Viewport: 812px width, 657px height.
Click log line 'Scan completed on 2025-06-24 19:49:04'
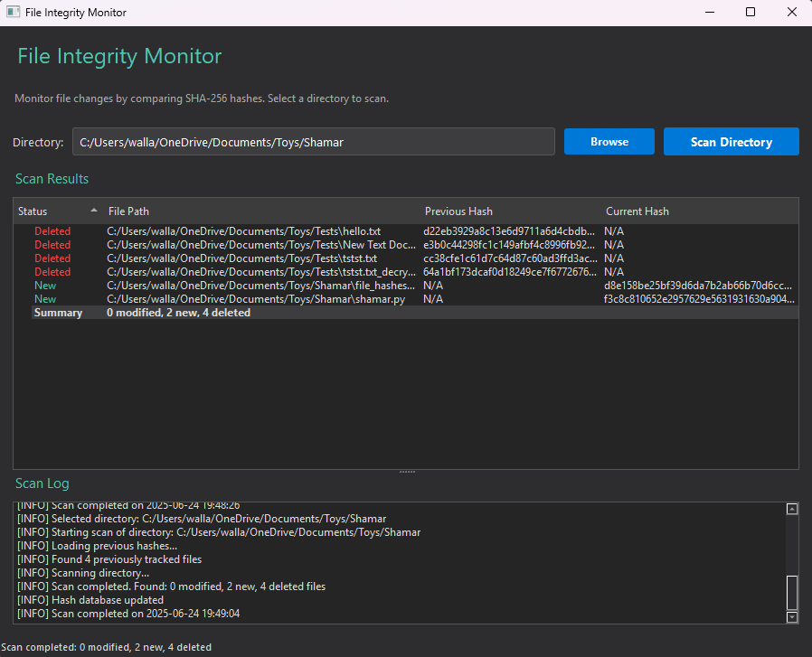128,613
